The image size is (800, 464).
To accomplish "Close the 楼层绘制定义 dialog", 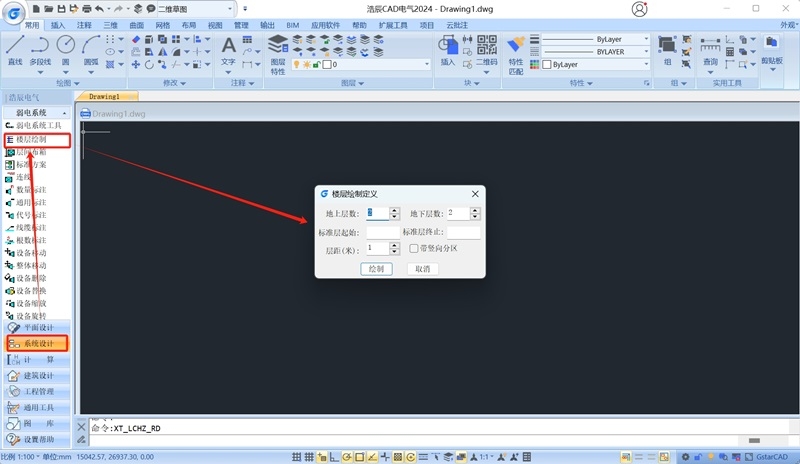I will (475, 194).
